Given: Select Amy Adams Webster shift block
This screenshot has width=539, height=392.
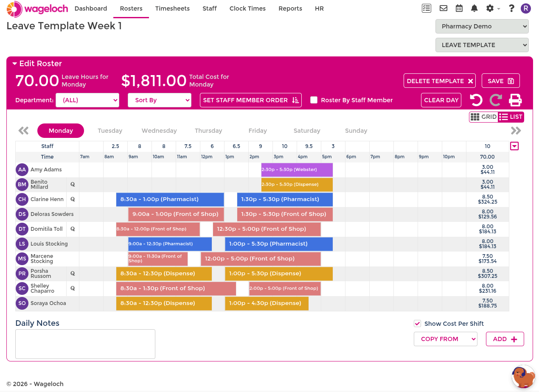Looking at the screenshot, I should click(297, 170).
